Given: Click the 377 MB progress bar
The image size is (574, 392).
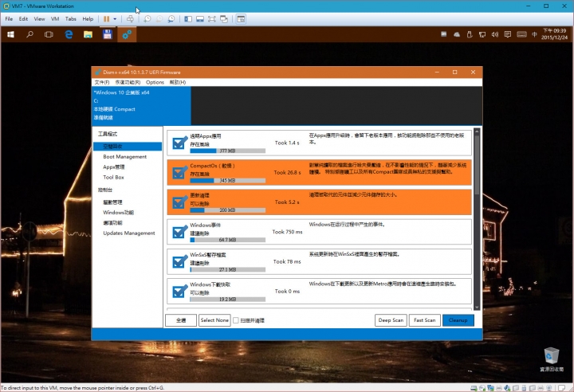Looking at the screenshot, I should point(228,151).
